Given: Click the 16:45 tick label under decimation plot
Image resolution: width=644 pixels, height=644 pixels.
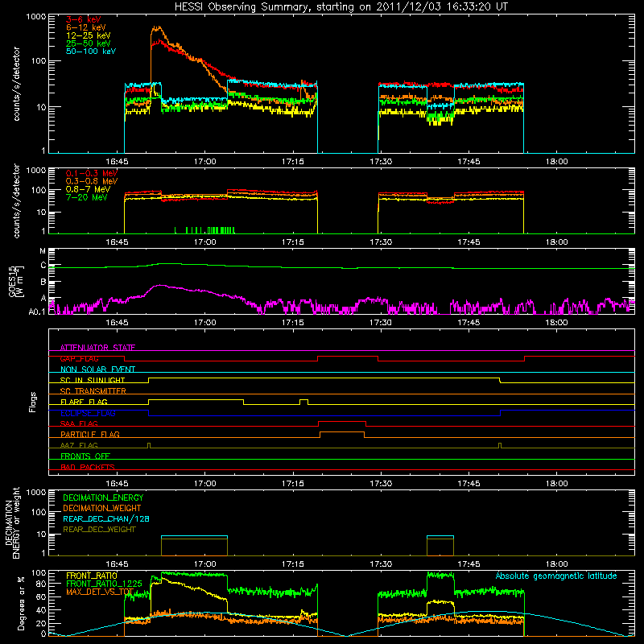Looking at the screenshot, I should tap(117, 564).
